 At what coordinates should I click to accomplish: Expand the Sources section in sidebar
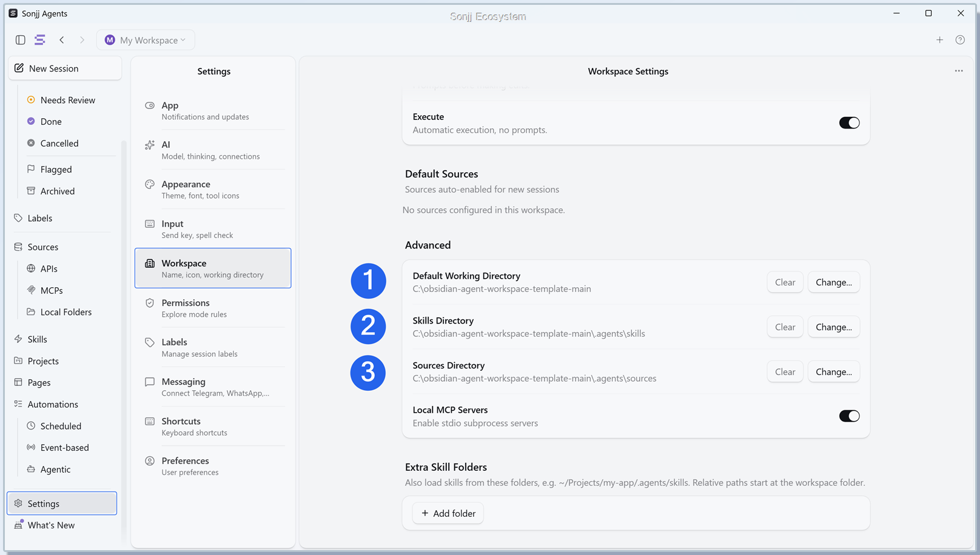click(42, 247)
